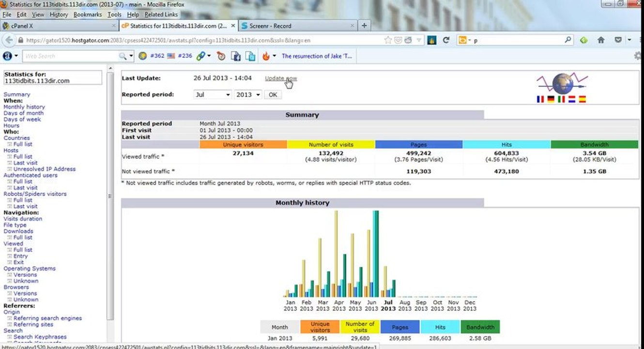Click the magnifier icon in browser search box
This screenshot has width=644, height=349.
(x=568, y=40)
